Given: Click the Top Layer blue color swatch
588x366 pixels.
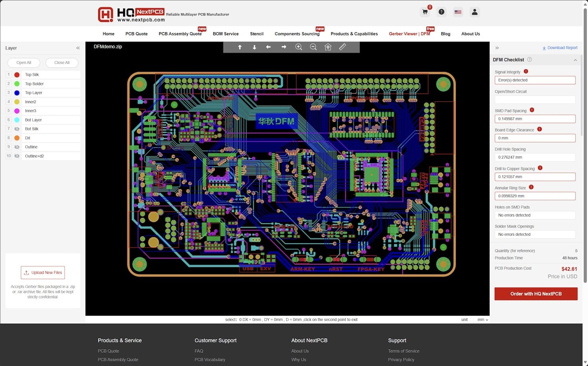Looking at the screenshot, I should point(17,93).
